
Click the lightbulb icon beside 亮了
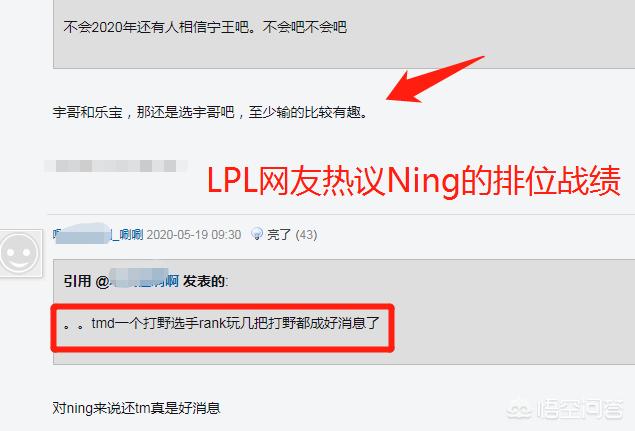256,234
